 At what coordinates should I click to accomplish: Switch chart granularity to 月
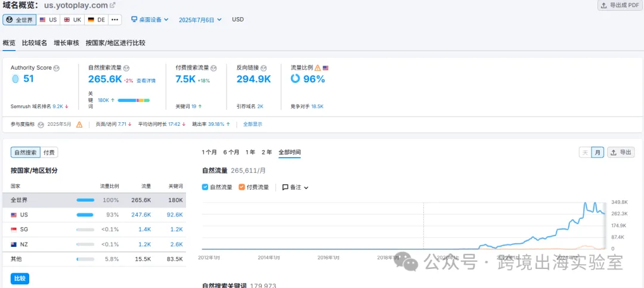point(597,153)
